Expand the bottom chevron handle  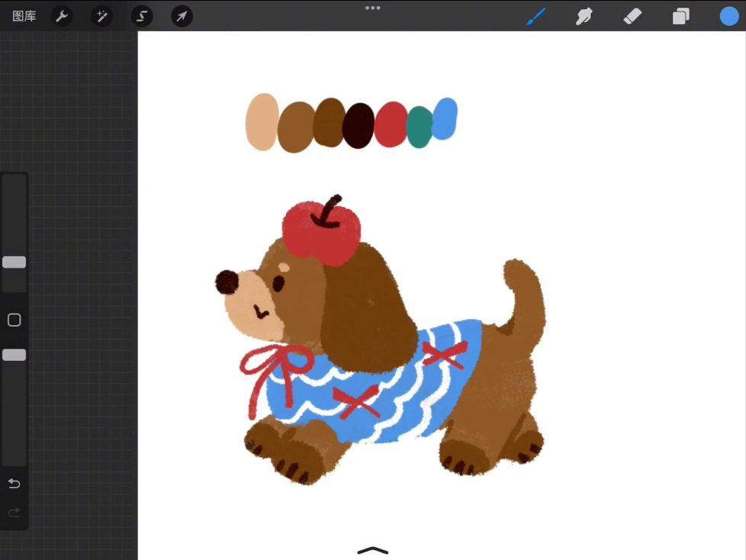[x=372, y=551]
